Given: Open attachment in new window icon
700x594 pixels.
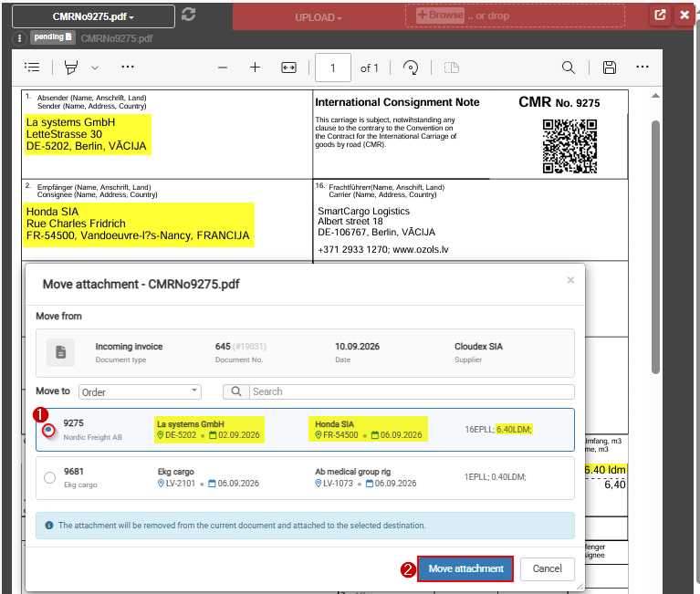Looking at the screenshot, I should 660,15.
